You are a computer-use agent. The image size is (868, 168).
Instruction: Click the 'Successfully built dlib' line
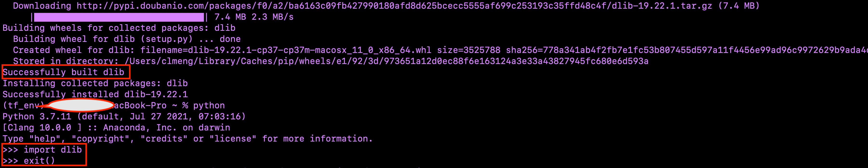(63, 72)
